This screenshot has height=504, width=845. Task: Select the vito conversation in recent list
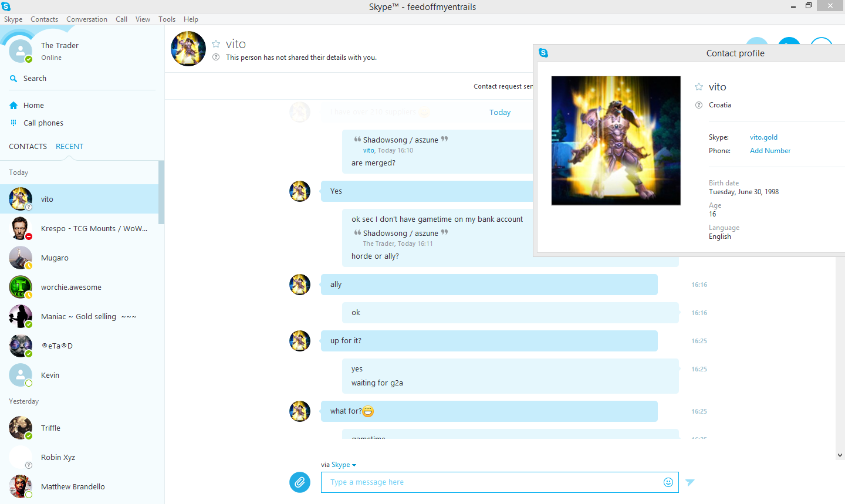(x=79, y=199)
